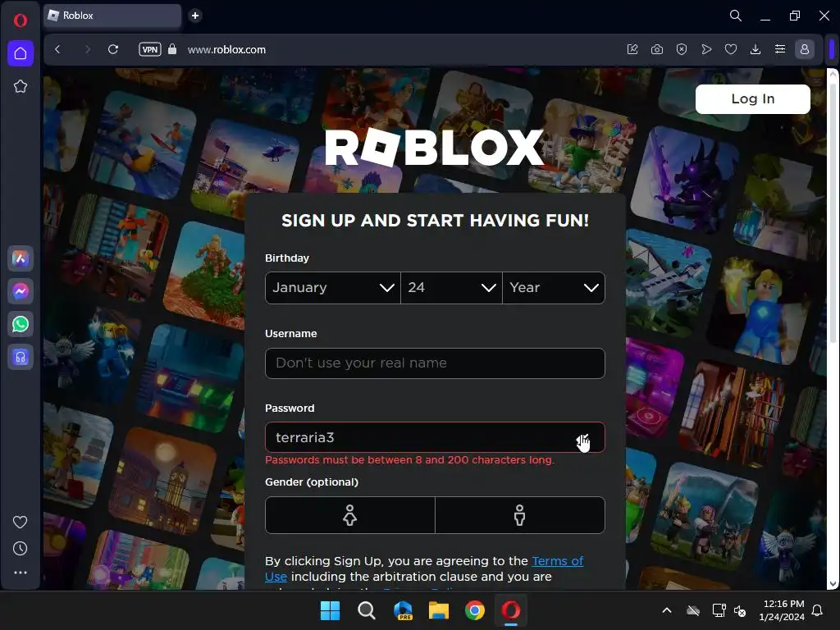
Task: Launch Edge preview app from taskbar
Action: 403,610
